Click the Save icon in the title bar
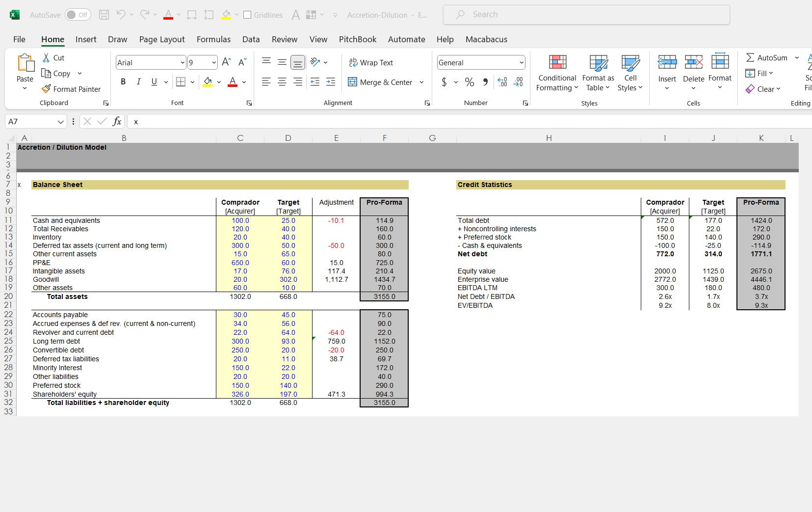 coord(104,15)
